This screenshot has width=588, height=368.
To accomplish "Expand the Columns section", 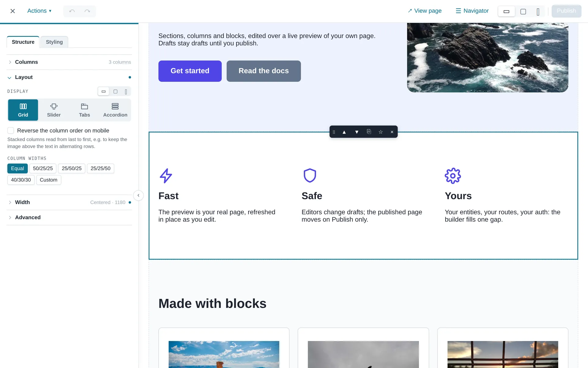I will pyautogui.click(x=69, y=62).
